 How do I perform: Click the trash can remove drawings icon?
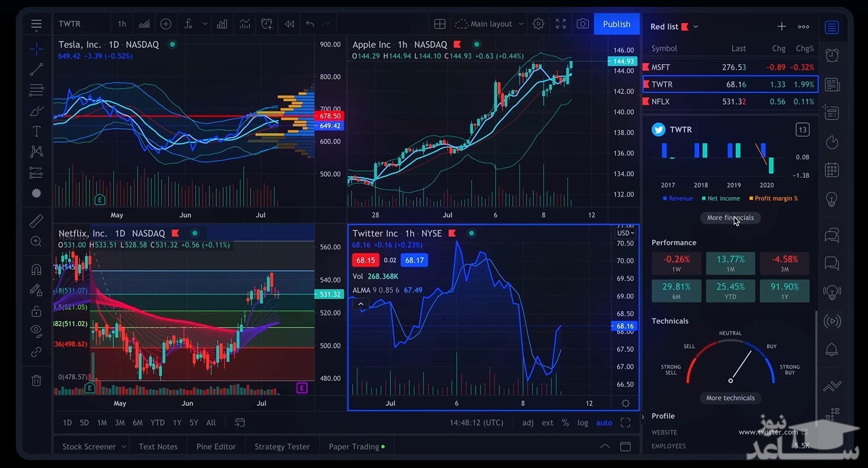pyautogui.click(x=36, y=381)
